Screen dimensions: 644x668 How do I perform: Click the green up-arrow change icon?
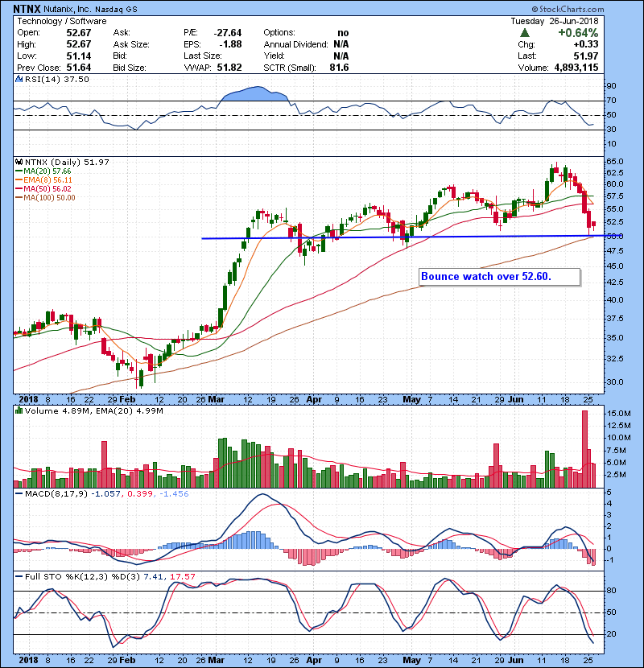click(x=525, y=33)
